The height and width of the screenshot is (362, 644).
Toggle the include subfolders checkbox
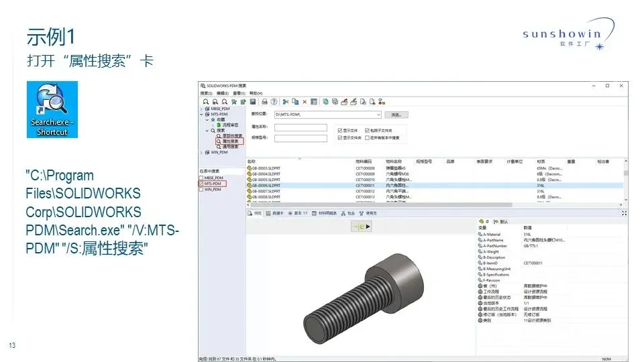367,131
